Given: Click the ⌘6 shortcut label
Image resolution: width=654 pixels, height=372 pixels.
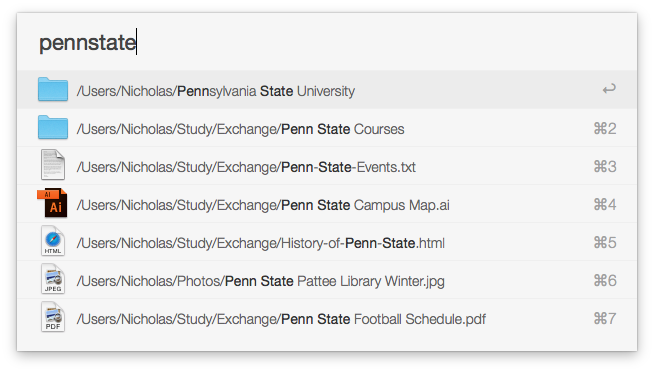Looking at the screenshot, I should coord(605,280).
